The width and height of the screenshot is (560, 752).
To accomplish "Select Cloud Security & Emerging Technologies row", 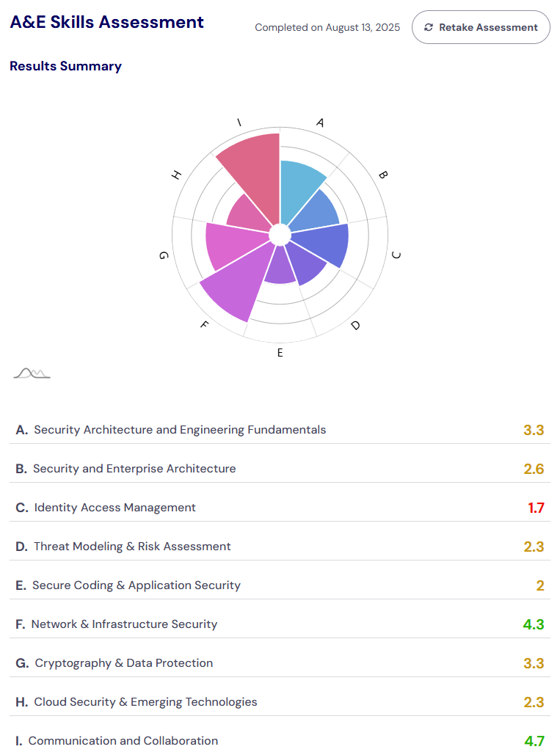I will 145,702.
